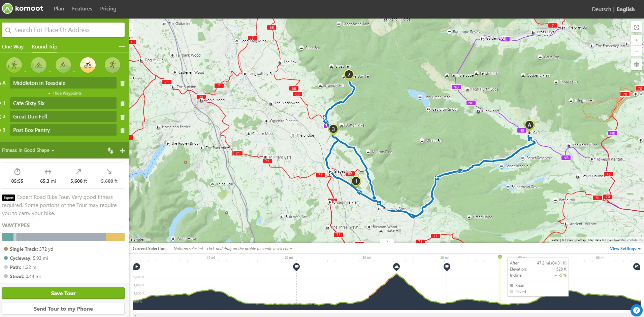Image resolution: width=644 pixels, height=317 pixels.
Task: Switch language to Deutsch
Action: pyautogui.click(x=601, y=9)
